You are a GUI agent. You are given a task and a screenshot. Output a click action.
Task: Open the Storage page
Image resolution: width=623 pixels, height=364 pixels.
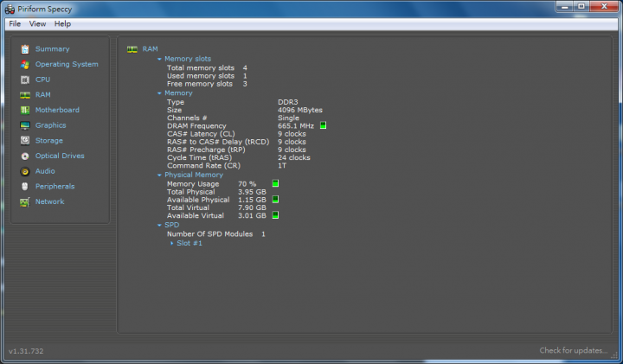coord(48,141)
